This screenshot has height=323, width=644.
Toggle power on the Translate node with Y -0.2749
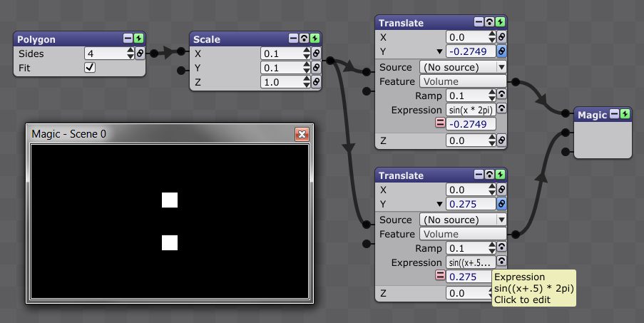tap(500, 22)
